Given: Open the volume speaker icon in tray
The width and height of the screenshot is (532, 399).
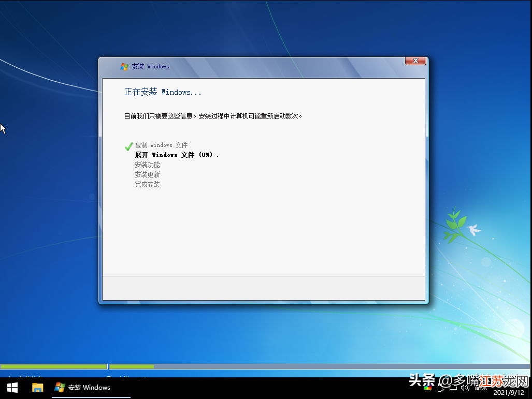Looking at the screenshot, I should [x=465, y=388].
